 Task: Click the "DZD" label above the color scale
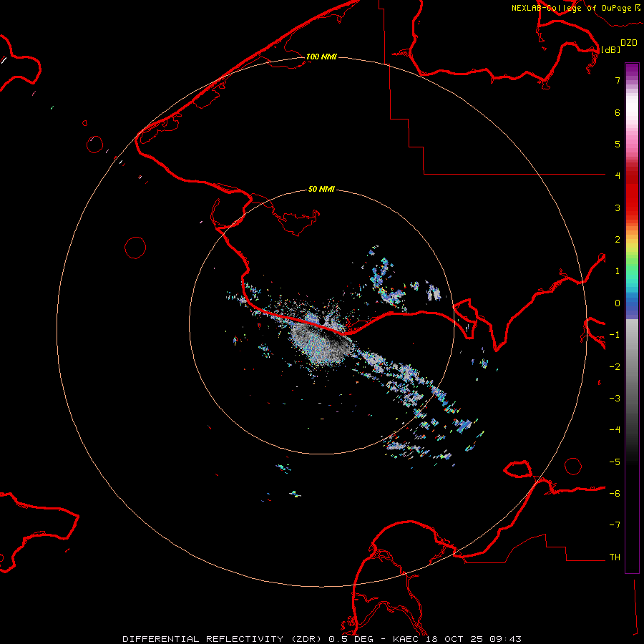tap(629, 43)
